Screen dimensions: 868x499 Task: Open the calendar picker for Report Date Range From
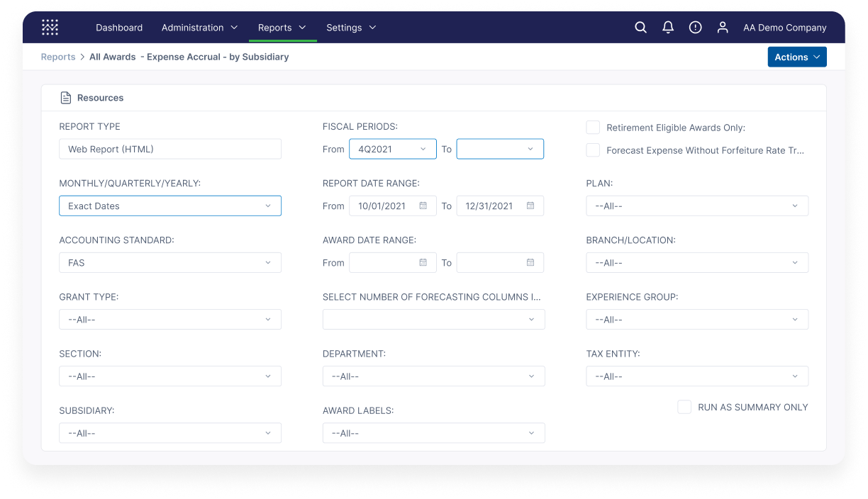click(423, 206)
